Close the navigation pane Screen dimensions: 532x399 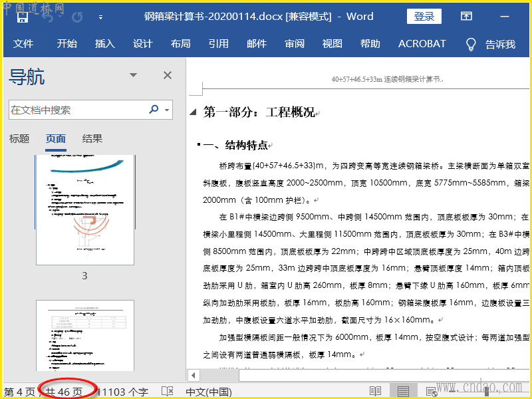pos(168,75)
